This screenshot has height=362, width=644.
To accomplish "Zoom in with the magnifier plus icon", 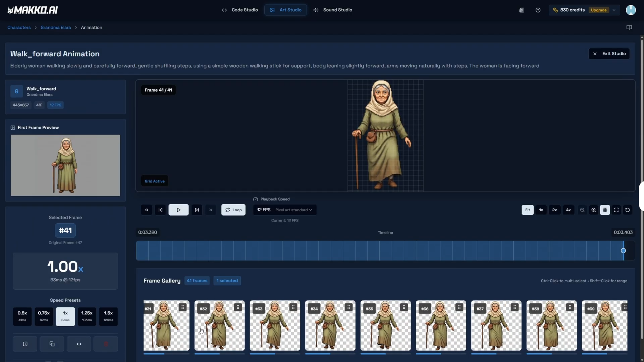I will point(593,210).
